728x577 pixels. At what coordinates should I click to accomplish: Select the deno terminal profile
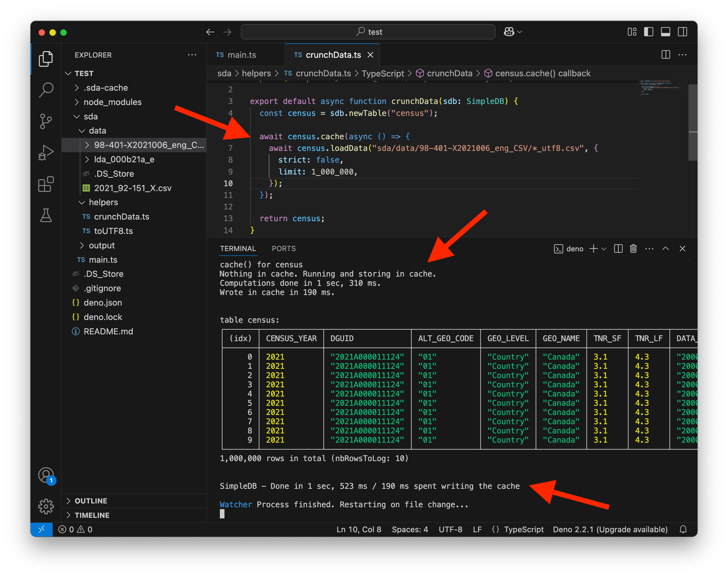pyautogui.click(x=569, y=249)
